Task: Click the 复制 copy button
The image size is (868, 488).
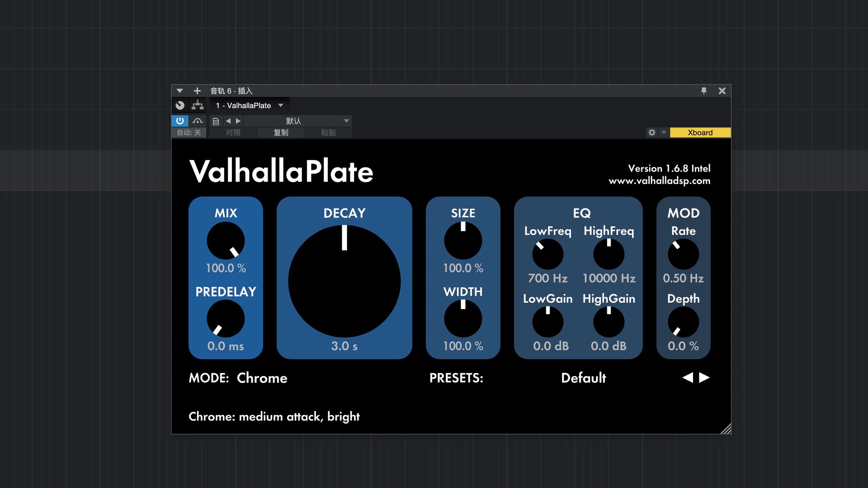Action: 281,132
